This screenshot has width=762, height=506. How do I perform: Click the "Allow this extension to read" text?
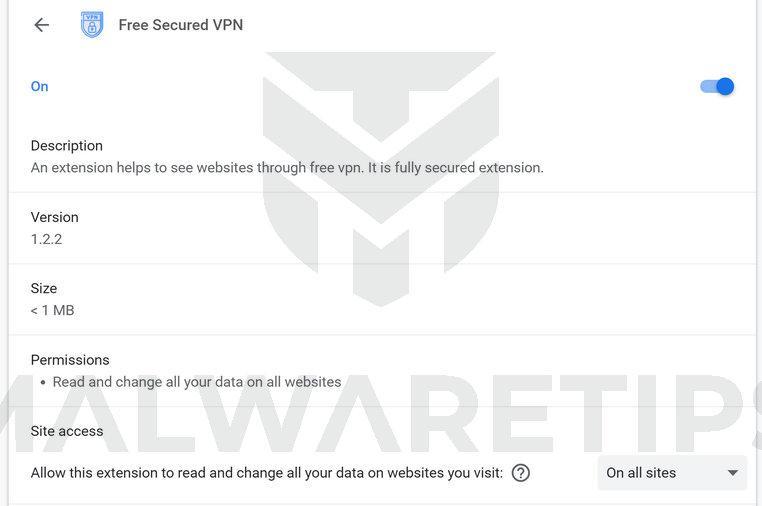pos(266,473)
